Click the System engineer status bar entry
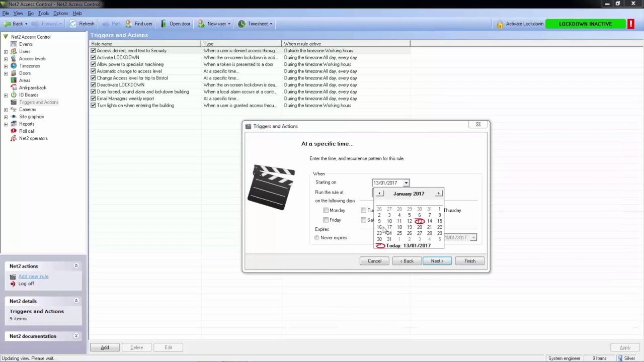The height and width of the screenshot is (362, 644). (x=564, y=358)
